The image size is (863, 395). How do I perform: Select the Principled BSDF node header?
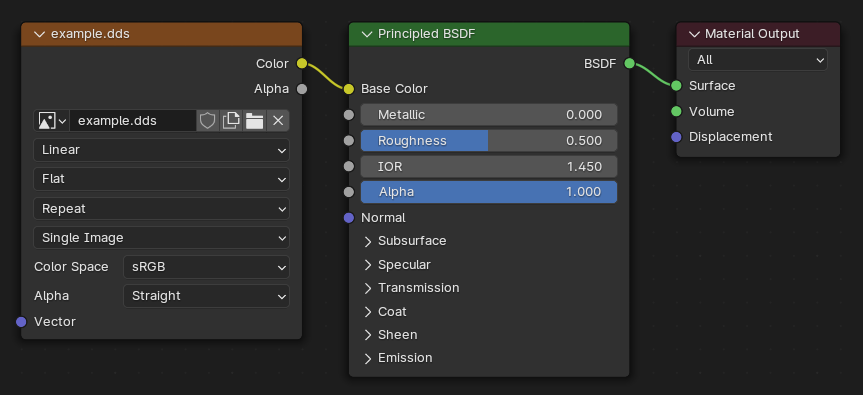click(489, 34)
